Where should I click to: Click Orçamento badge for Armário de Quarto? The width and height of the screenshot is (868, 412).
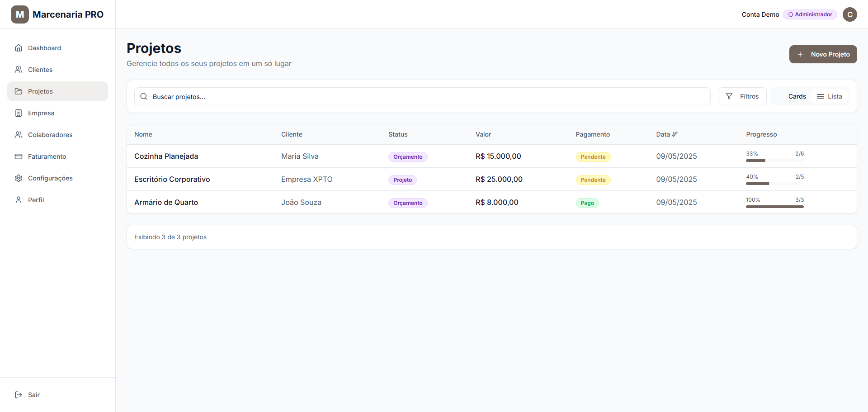pyautogui.click(x=408, y=203)
